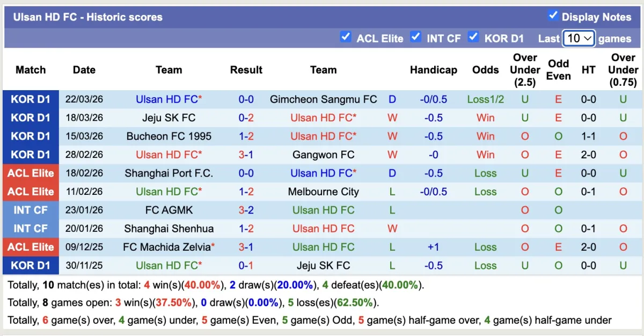Click Shanghai Shenhua team link
This screenshot has height=336, width=644.
click(x=169, y=229)
